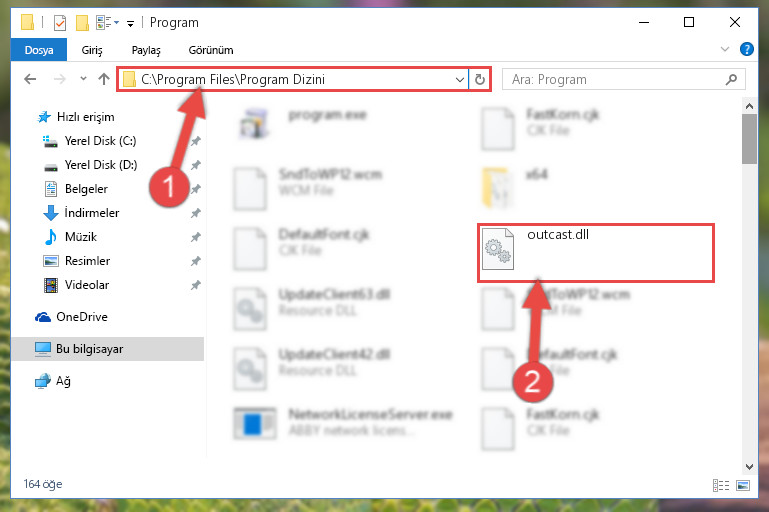Open the Dosya menu
Viewport: 769px width, 512px height.
point(39,50)
